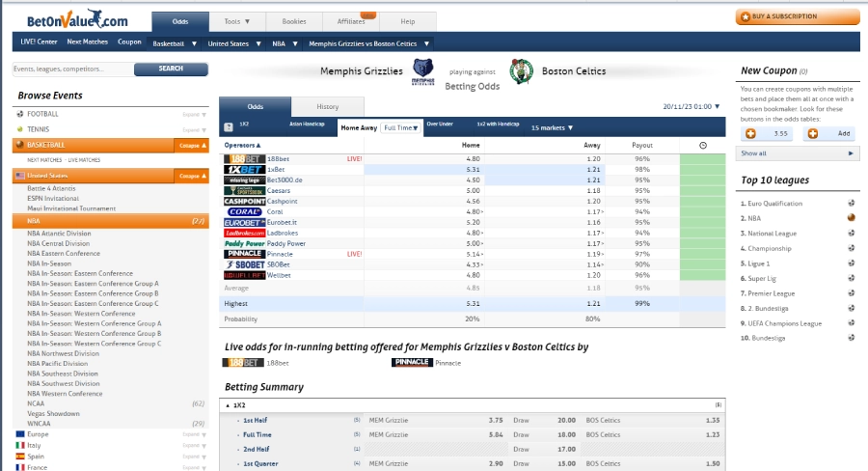
Task: Open the 20/11/23 01:00 date dropdown
Action: (x=692, y=106)
